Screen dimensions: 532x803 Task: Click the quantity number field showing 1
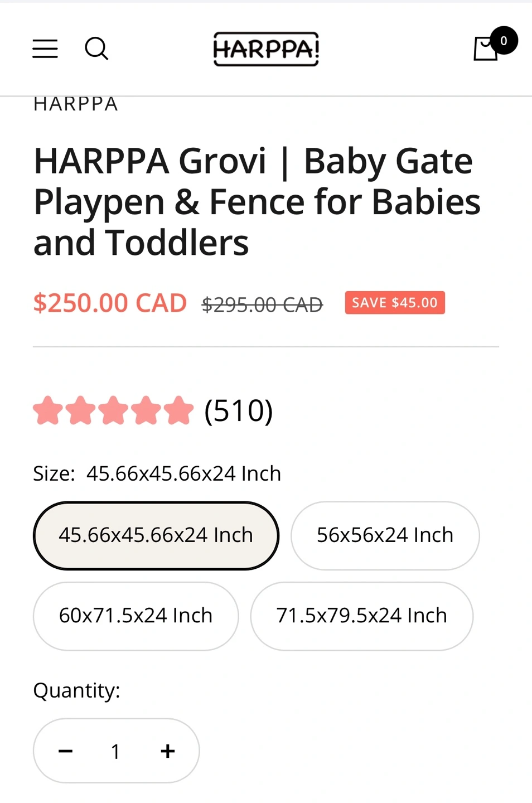pyautogui.click(x=115, y=752)
